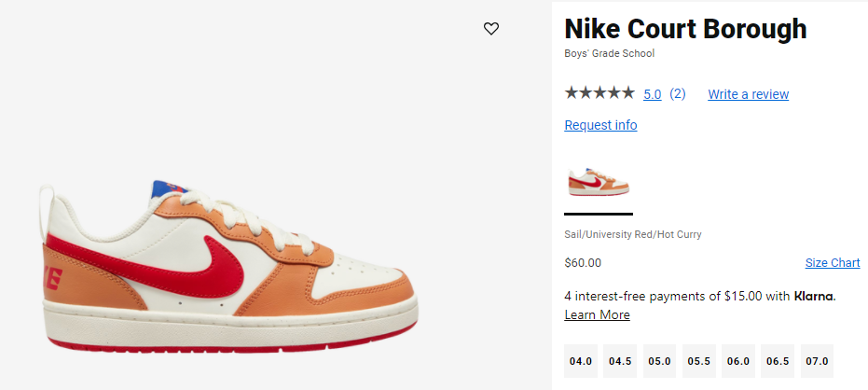
Task: Select shoe size 07.0
Action: pyautogui.click(x=817, y=361)
